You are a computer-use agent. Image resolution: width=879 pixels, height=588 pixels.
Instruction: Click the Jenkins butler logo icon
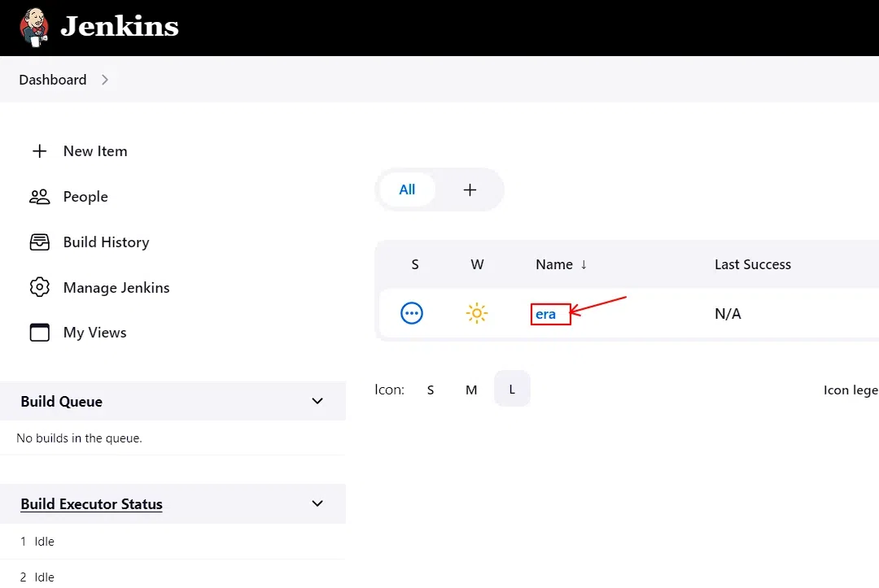pyautogui.click(x=34, y=28)
